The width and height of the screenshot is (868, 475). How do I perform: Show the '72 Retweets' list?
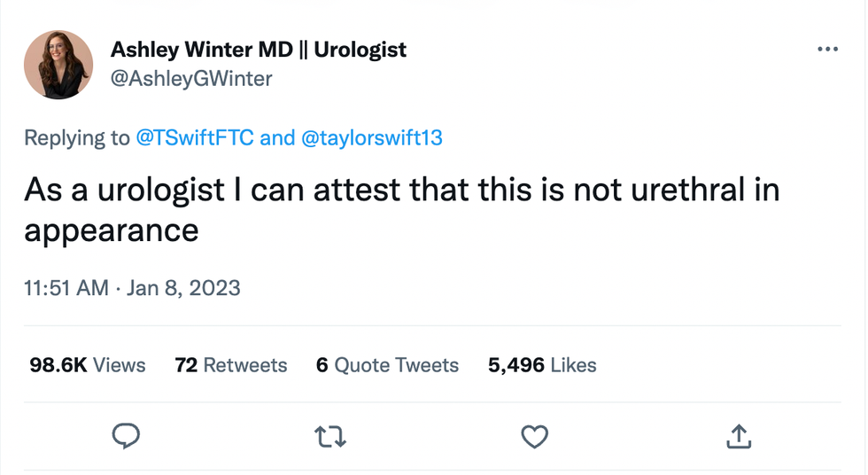pyautogui.click(x=231, y=365)
